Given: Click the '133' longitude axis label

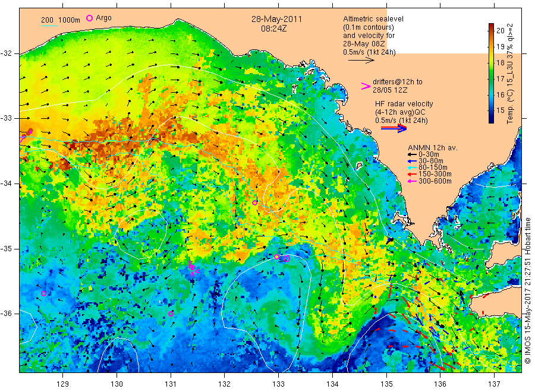Looking at the screenshot, I should click(x=278, y=384).
